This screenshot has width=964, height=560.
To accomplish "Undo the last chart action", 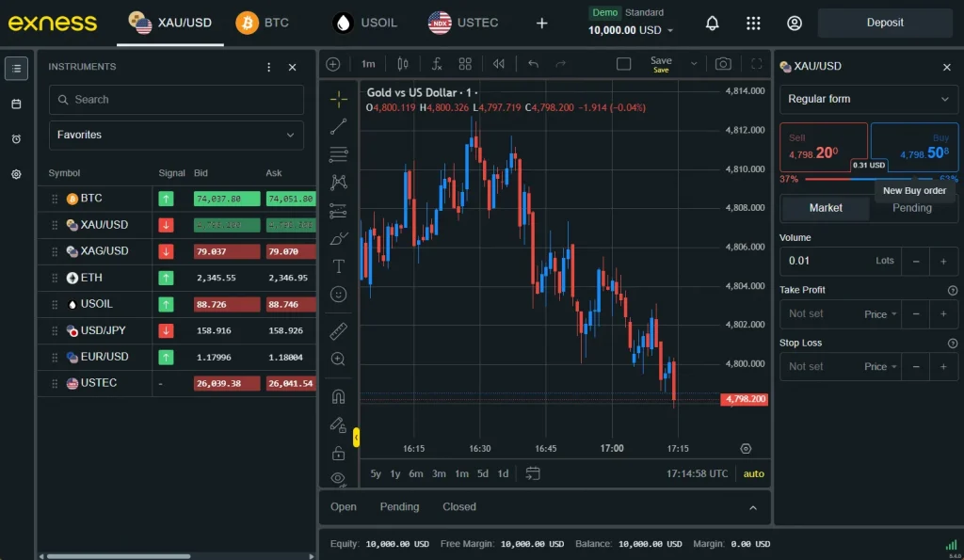I will (x=533, y=64).
